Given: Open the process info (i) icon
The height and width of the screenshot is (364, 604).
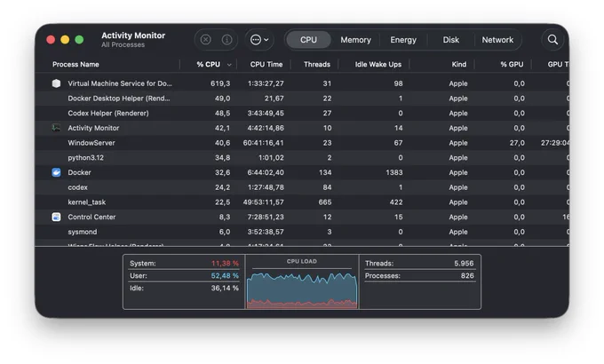Looking at the screenshot, I should click(226, 40).
